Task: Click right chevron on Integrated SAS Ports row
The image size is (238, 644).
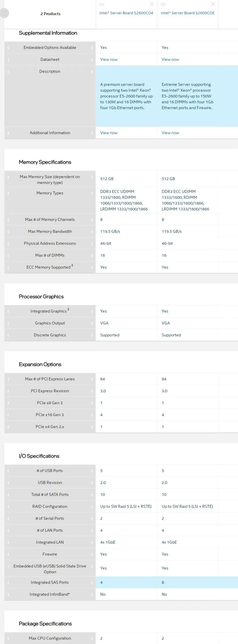Action: coord(92,583)
